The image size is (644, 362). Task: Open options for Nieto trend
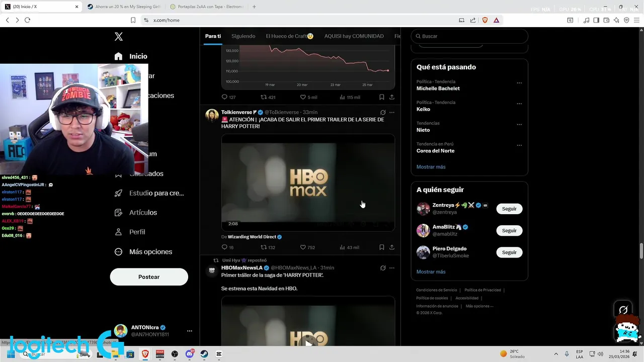[519, 125]
